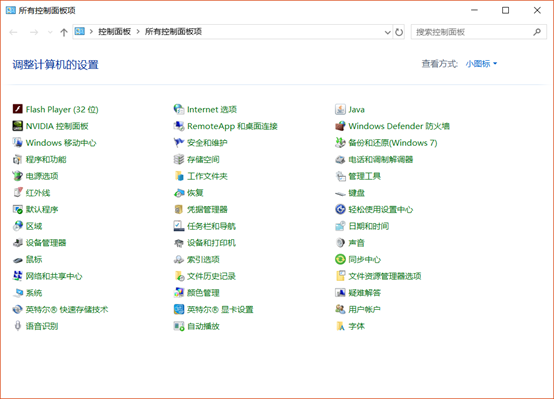Click the 控制面板 breadcrumb

pyautogui.click(x=114, y=32)
